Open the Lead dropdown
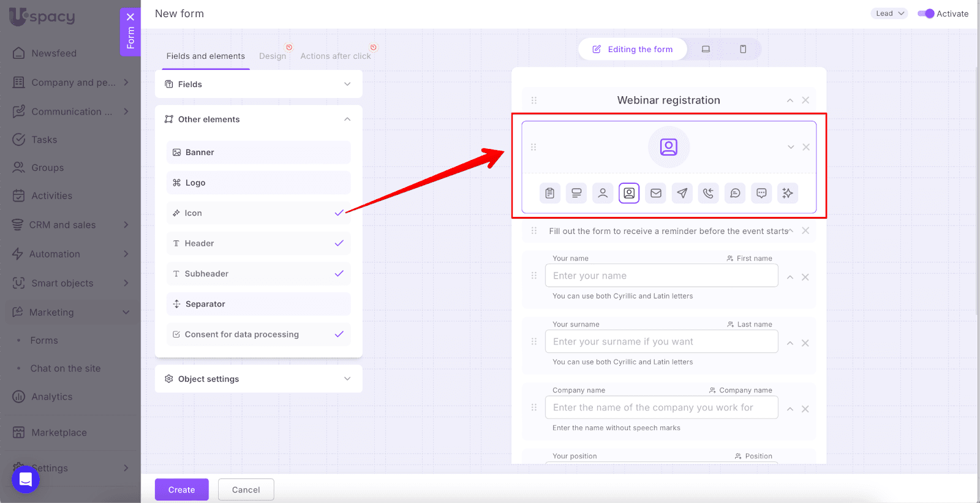 889,13
